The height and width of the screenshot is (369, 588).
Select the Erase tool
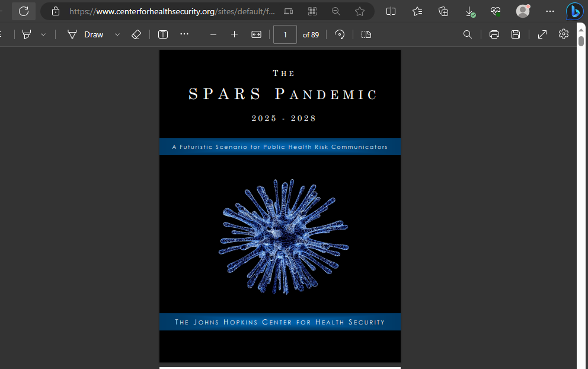[x=136, y=34]
